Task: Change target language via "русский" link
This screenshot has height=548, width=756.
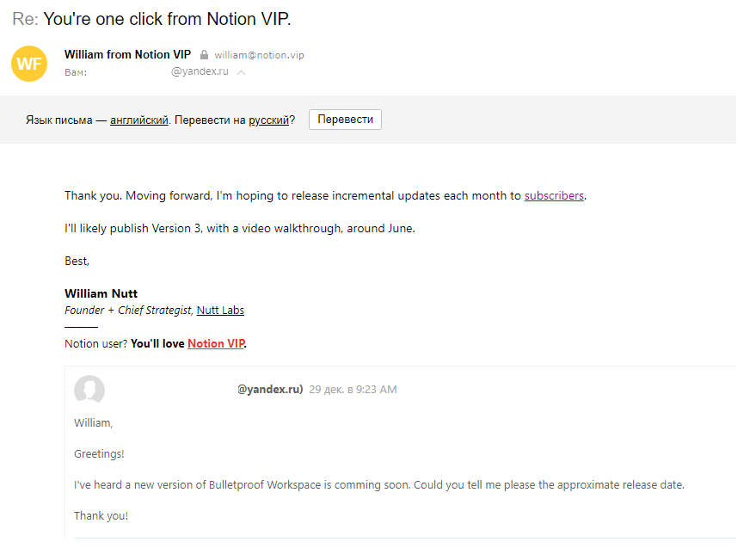Action: pyautogui.click(x=268, y=120)
